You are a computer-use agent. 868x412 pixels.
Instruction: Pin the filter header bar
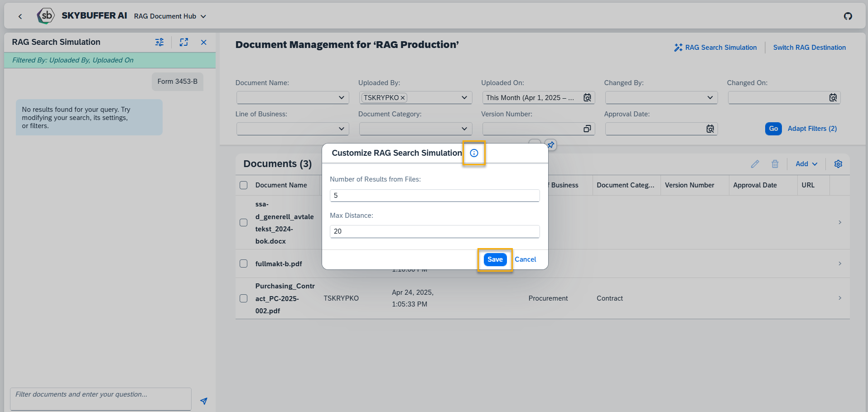click(550, 145)
